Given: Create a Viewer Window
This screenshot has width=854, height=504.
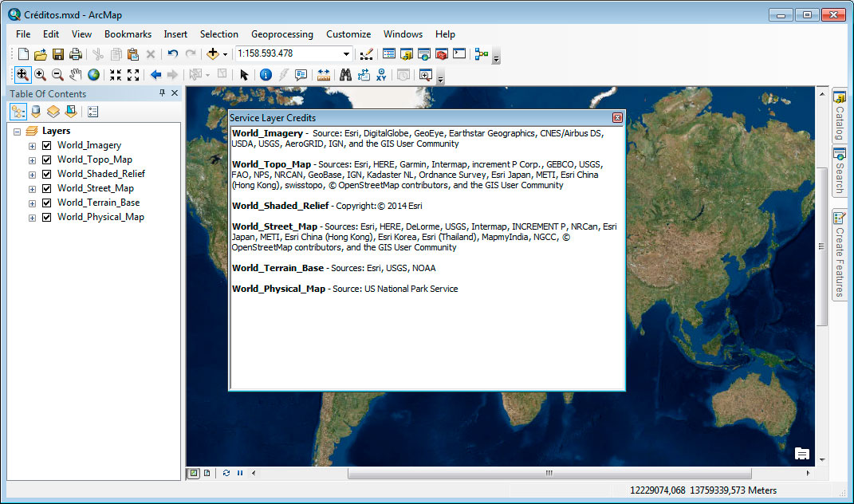Looking at the screenshot, I should point(425,75).
